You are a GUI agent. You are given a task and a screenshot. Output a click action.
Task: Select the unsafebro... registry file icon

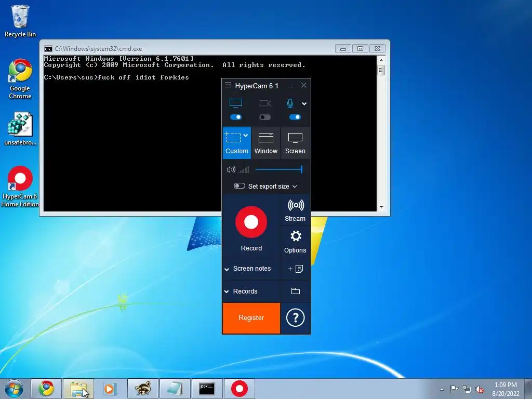(20, 129)
